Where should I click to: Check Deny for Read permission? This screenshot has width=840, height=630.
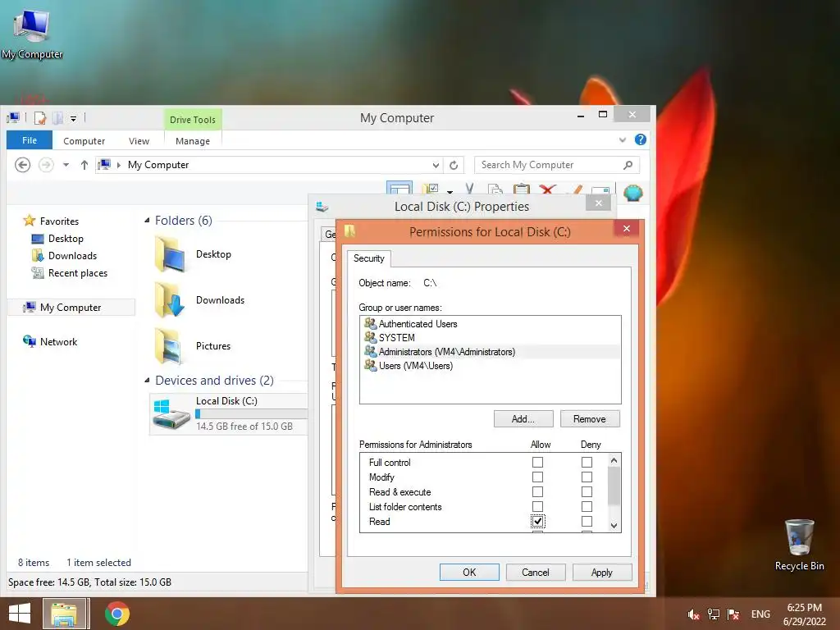(587, 521)
